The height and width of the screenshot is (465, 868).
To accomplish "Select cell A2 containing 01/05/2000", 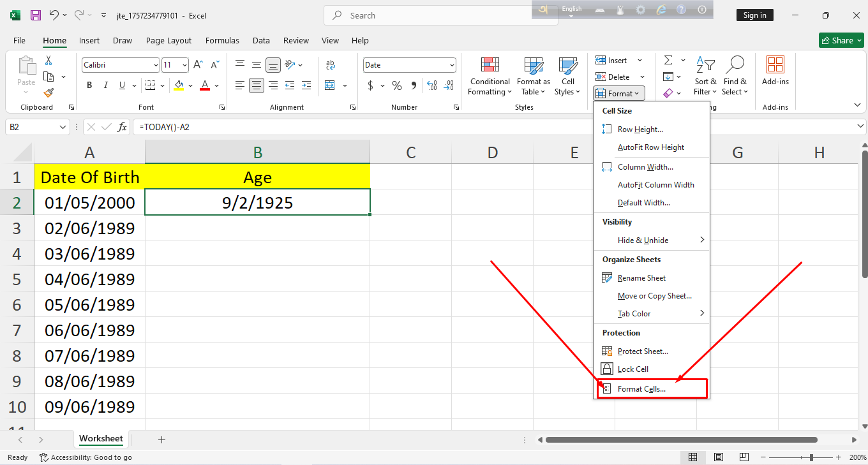I will (x=89, y=203).
